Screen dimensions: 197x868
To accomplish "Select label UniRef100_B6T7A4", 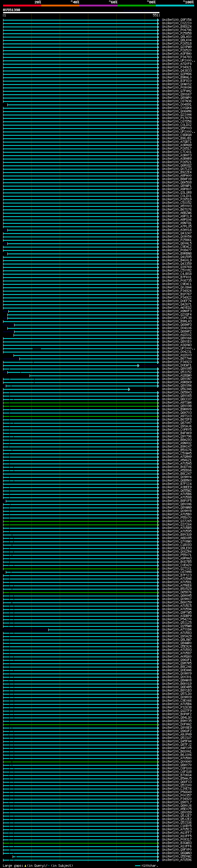I will coord(176,358).
